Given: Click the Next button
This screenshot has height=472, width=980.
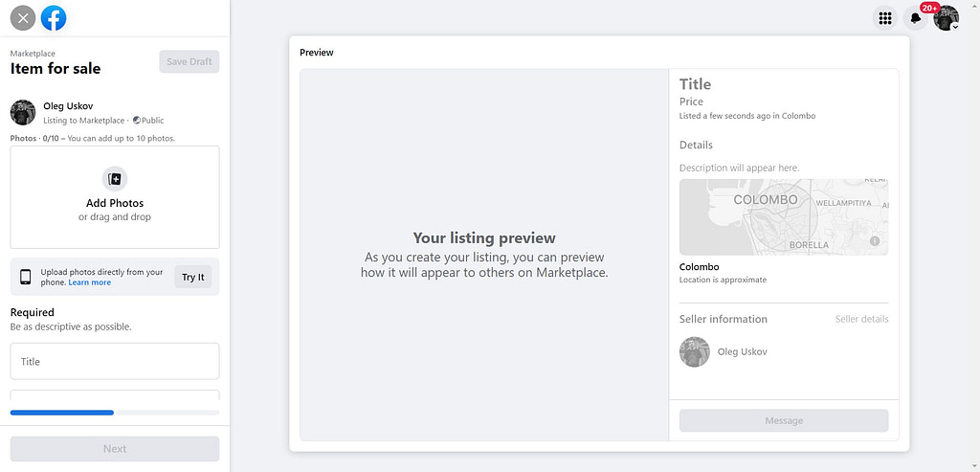Looking at the screenshot, I should pyautogui.click(x=115, y=449).
